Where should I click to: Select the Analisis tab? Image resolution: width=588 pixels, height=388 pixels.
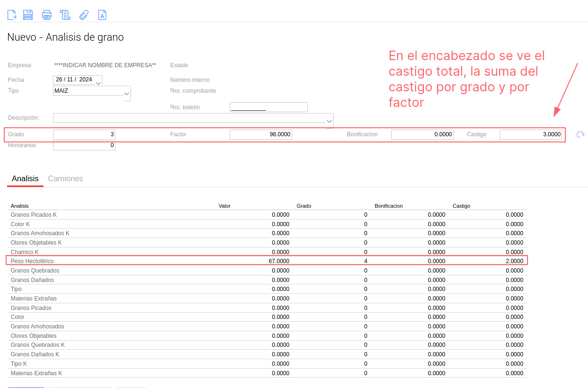coord(25,179)
